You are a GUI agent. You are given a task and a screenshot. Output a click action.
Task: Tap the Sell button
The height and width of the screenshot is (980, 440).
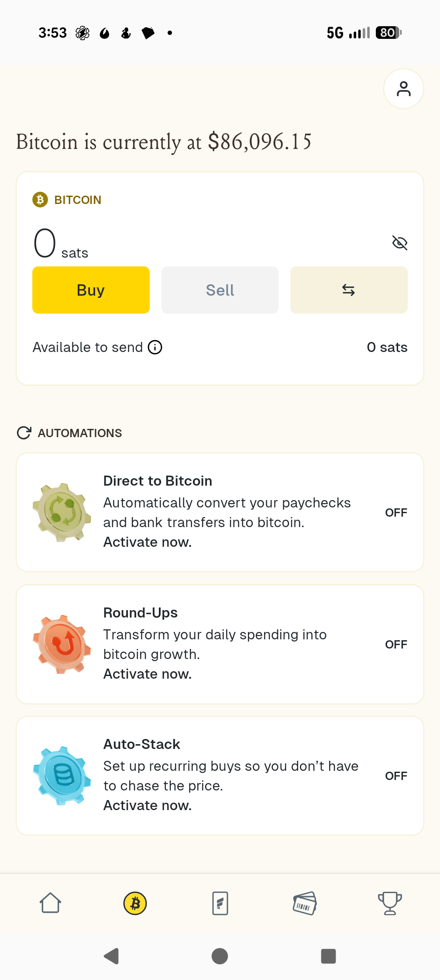(x=220, y=290)
